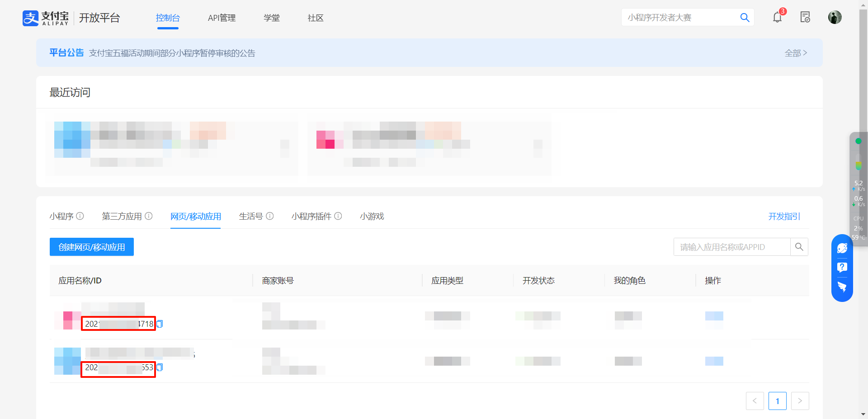The width and height of the screenshot is (868, 419).
Task: Open the API管理 menu item
Action: click(x=222, y=18)
